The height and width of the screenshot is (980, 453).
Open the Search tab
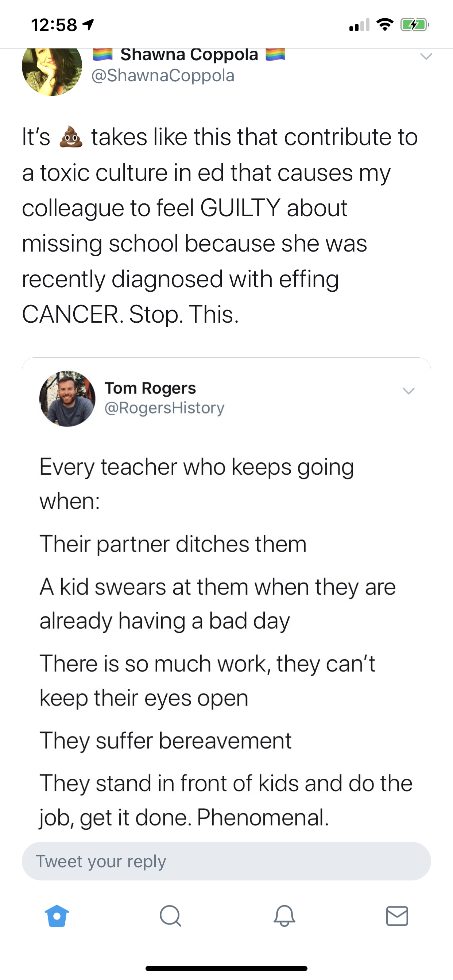[170, 916]
